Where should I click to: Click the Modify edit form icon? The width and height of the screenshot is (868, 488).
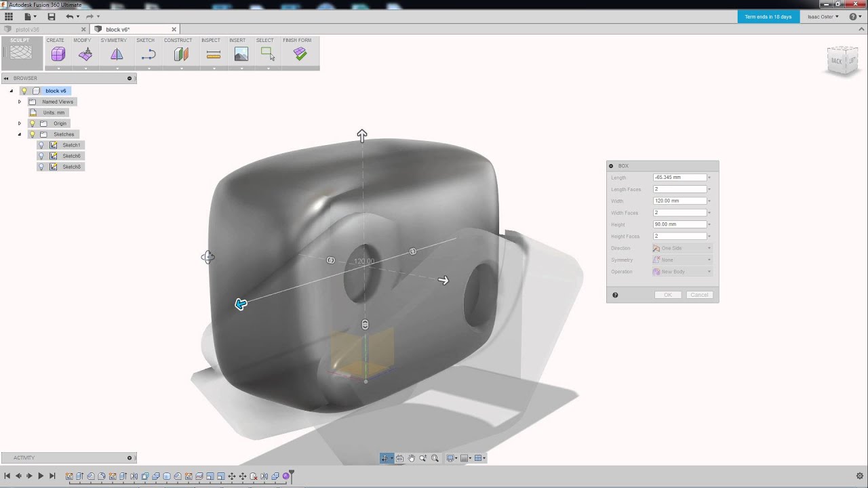(85, 54)
